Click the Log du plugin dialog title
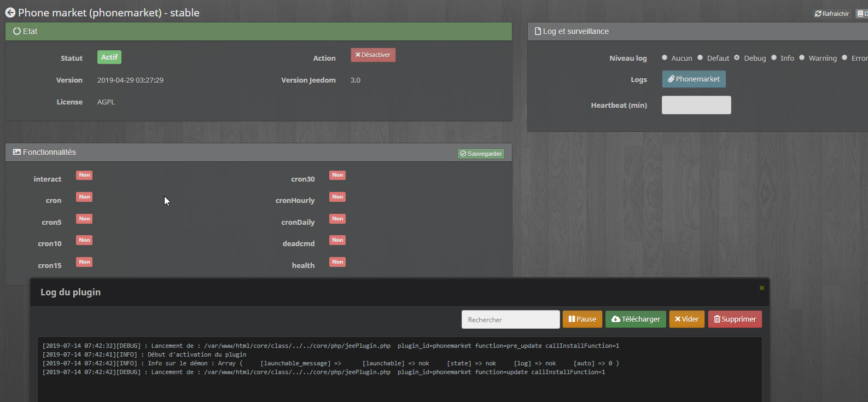 [x=71, y=292]
